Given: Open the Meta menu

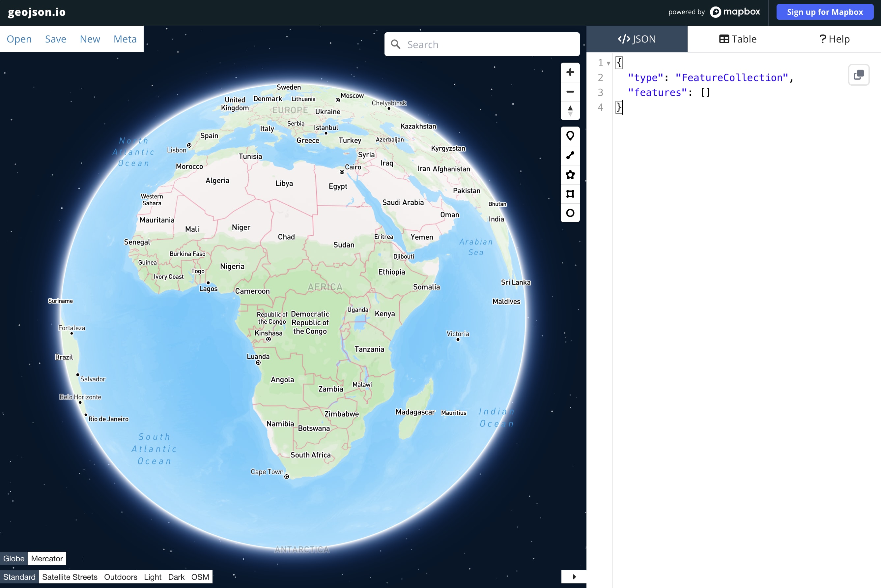Looking at the screenshot, I should [125, 39].
